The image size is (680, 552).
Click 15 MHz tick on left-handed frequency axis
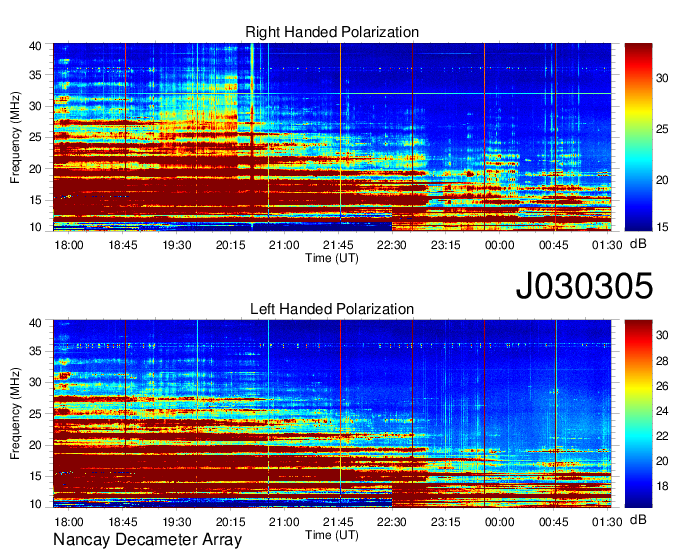tap(35, 476)
